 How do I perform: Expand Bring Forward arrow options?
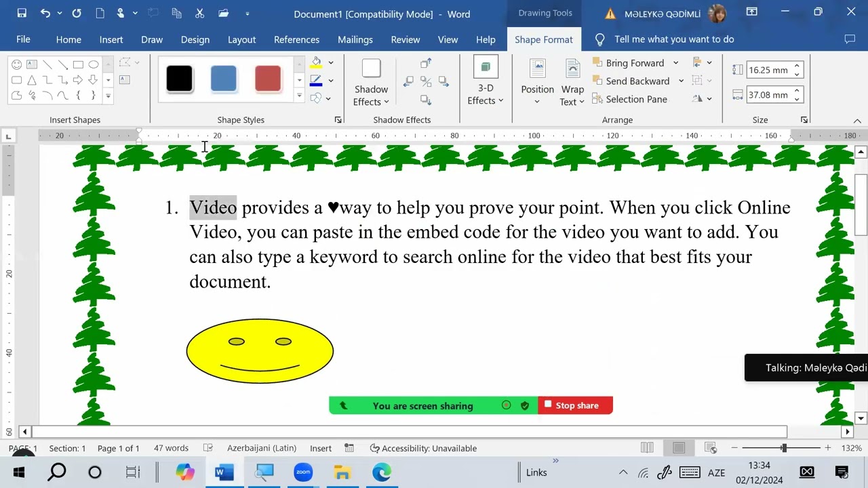(675, 63)
